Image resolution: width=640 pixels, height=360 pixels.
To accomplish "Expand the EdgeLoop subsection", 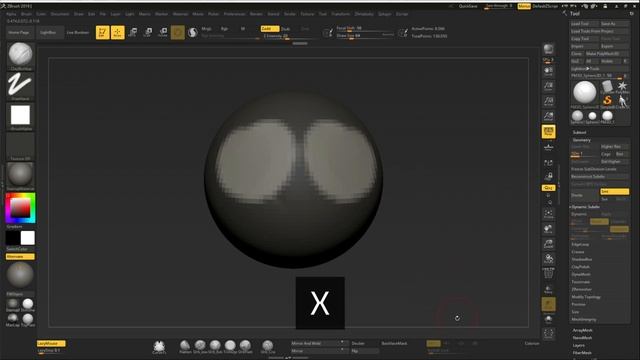I will (580, 244).
